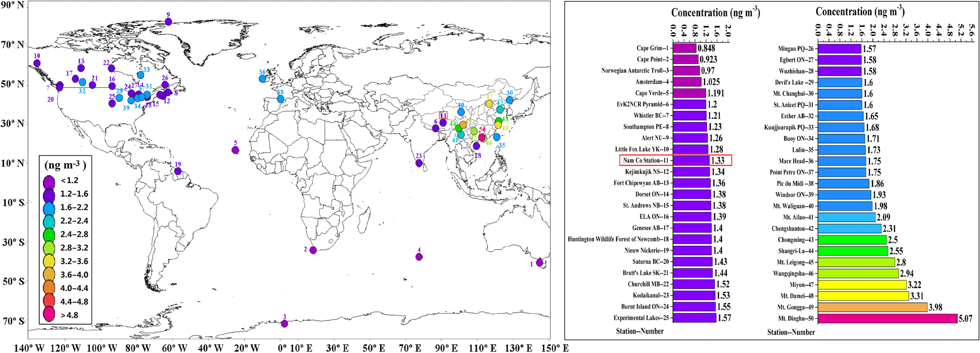Click the highlighted Nam Co Station--11 label
This screenshot has height=353, width=980.
645,160
